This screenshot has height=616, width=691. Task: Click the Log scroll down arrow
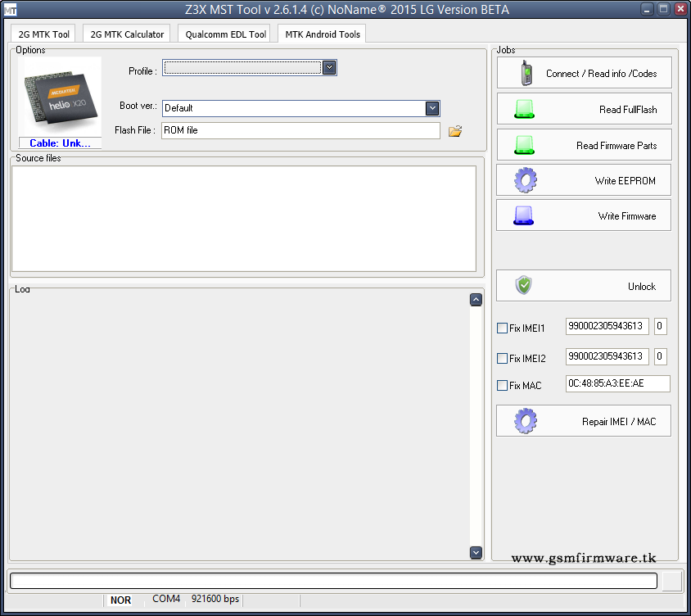tap(476, 552)
